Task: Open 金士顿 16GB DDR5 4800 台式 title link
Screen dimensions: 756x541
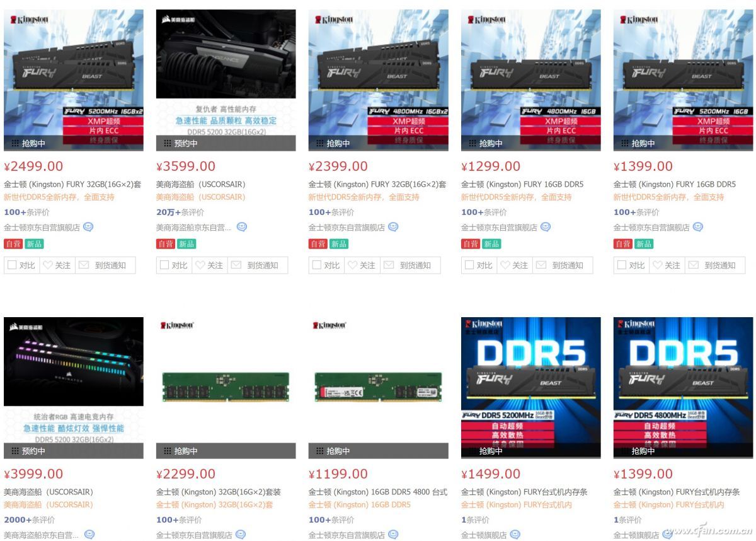Action: (378, 492)
